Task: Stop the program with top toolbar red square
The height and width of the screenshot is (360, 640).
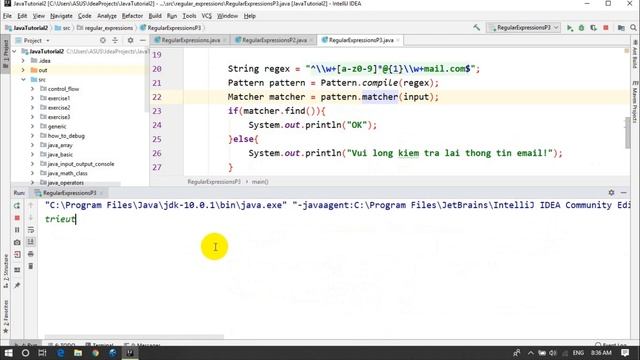Action: pos(606,28)
